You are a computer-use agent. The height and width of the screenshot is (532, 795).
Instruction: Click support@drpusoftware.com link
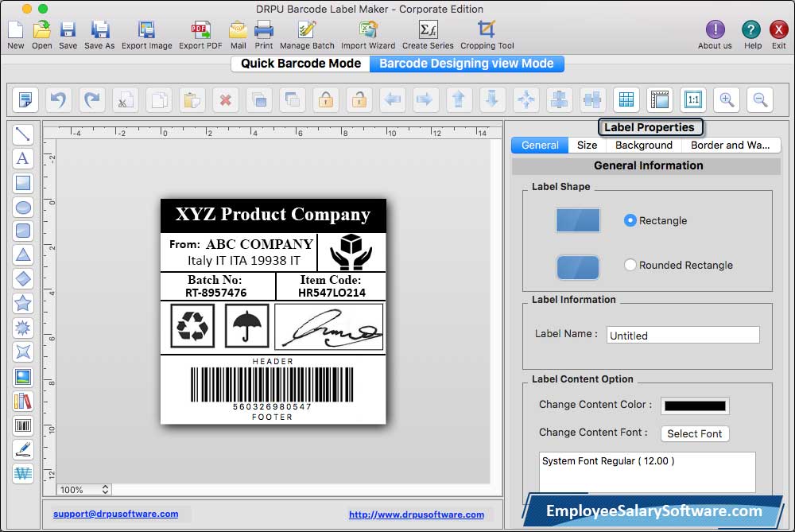pyautogui.click(x=115, y=514)
